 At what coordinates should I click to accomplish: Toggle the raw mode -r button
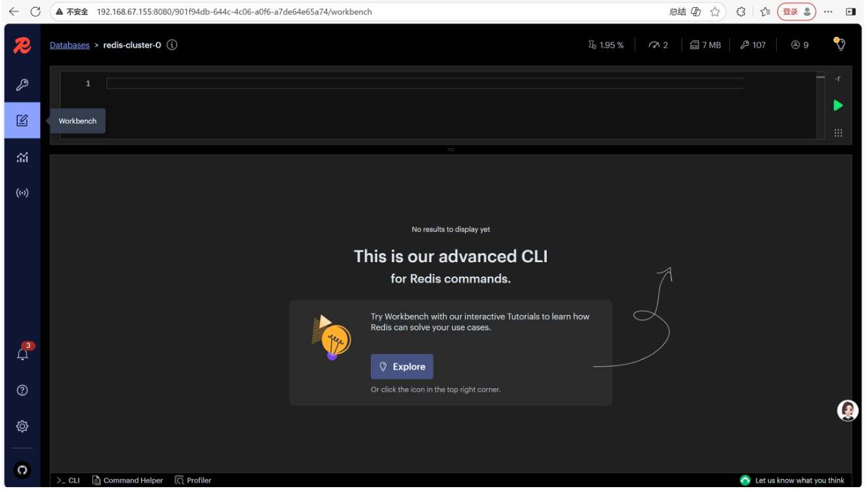pyautogui.click(x=838, y=79)
